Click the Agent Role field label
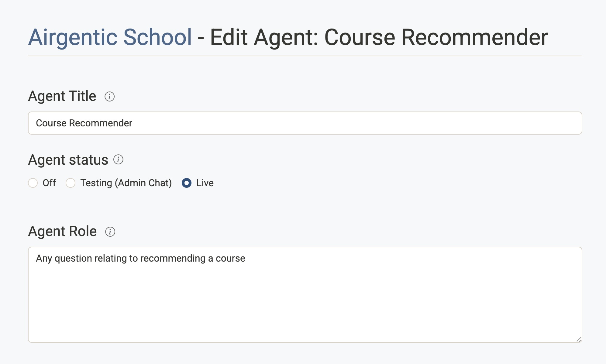Image resolution: width=606 pixels, height=364 pixels. pos(62,232)
